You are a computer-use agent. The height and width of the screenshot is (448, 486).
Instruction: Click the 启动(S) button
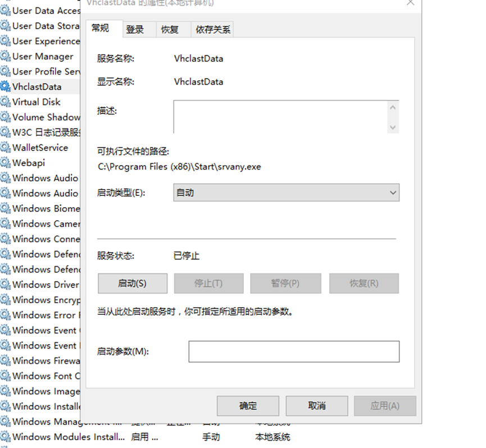133,284
